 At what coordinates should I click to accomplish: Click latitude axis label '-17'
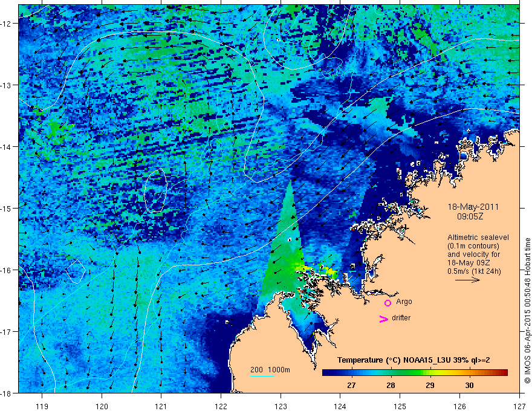click(7, 331)
